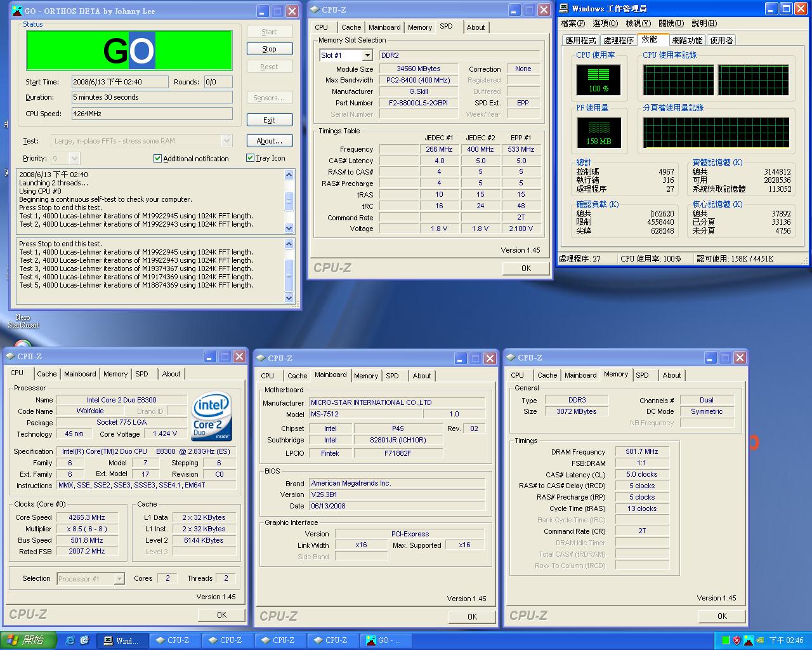
Task: Switch to 使用者 tab in Task Manager
Action: 721,40
